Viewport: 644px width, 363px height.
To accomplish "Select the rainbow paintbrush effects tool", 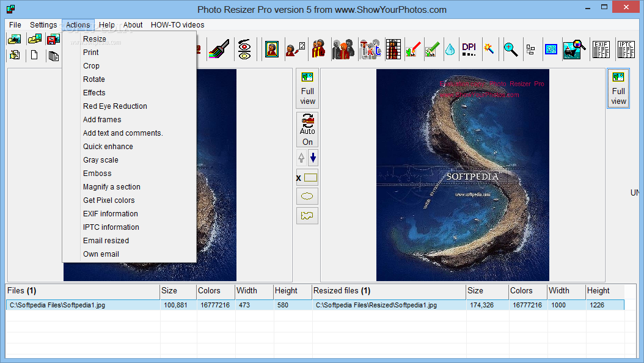I will [x=219, y=50].
